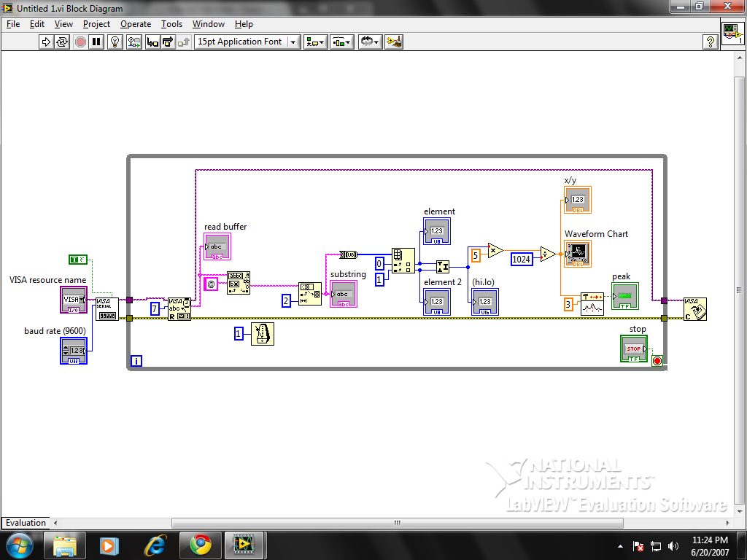Open the Help menu
The height and width of the screenshot is (560, 747).
[x=244, y=24]
